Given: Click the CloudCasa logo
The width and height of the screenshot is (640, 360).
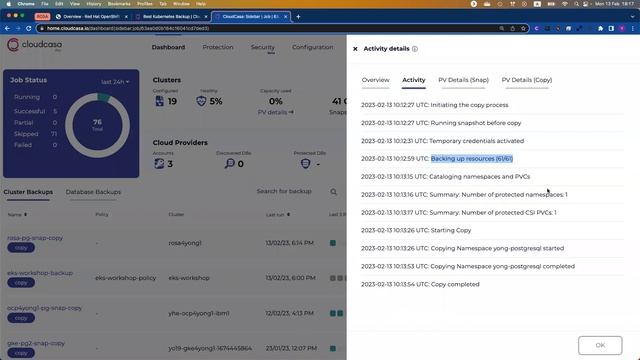Looking at the screenshot, I should [35, 45].
